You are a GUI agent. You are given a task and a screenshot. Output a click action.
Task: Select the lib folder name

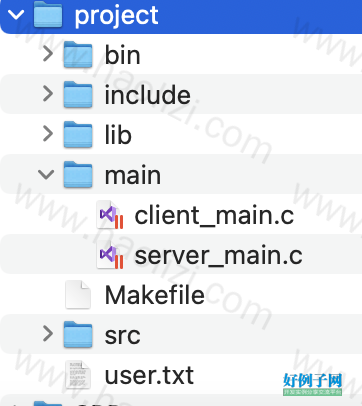tap(118, 135)
